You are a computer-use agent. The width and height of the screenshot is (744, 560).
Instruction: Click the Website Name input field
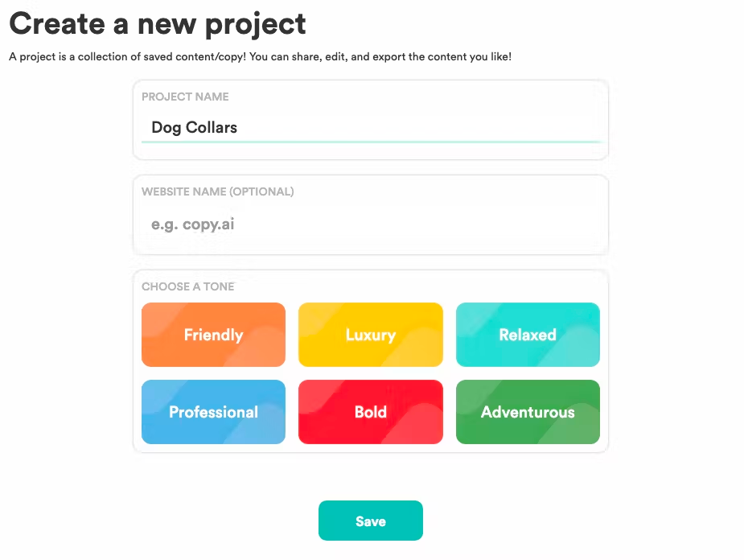click(x=370, y=224)
